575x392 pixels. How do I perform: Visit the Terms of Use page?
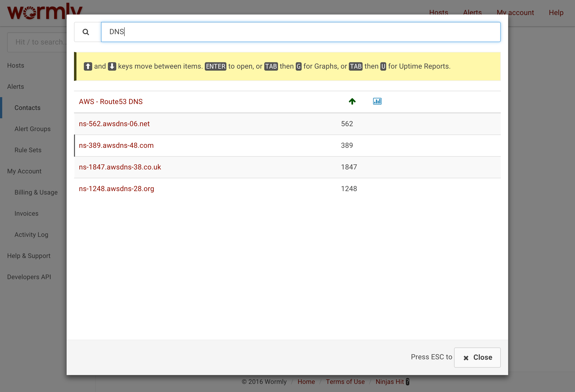345,382
